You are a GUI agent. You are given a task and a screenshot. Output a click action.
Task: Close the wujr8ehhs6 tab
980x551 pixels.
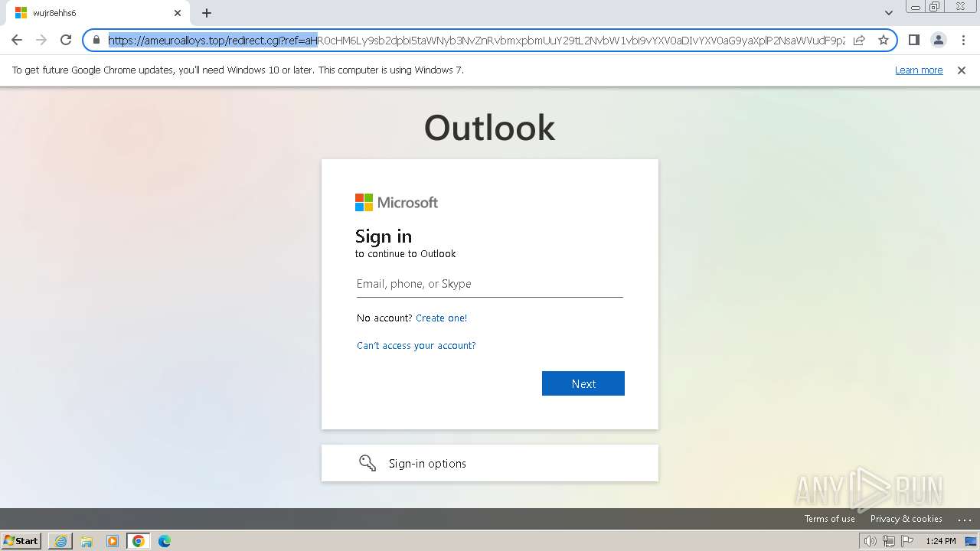(178, 13)
